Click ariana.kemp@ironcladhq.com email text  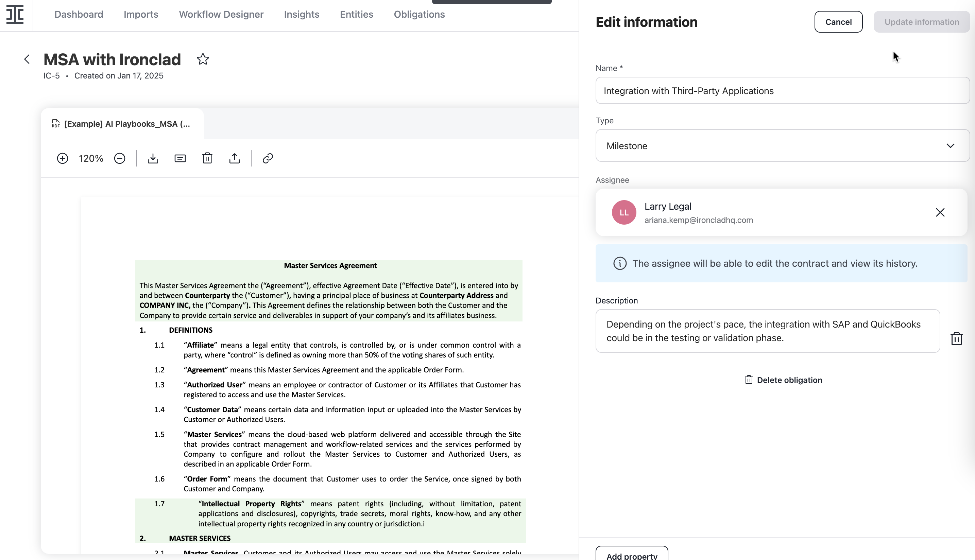698,220
